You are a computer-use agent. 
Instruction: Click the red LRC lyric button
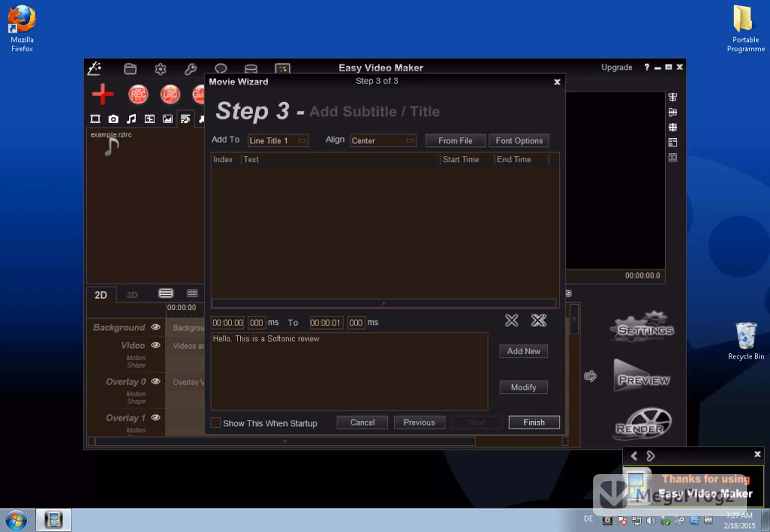point(170,95)
